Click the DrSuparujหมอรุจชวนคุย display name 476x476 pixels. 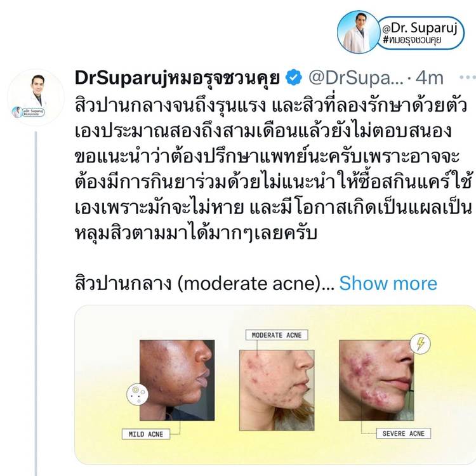(177, 78)
